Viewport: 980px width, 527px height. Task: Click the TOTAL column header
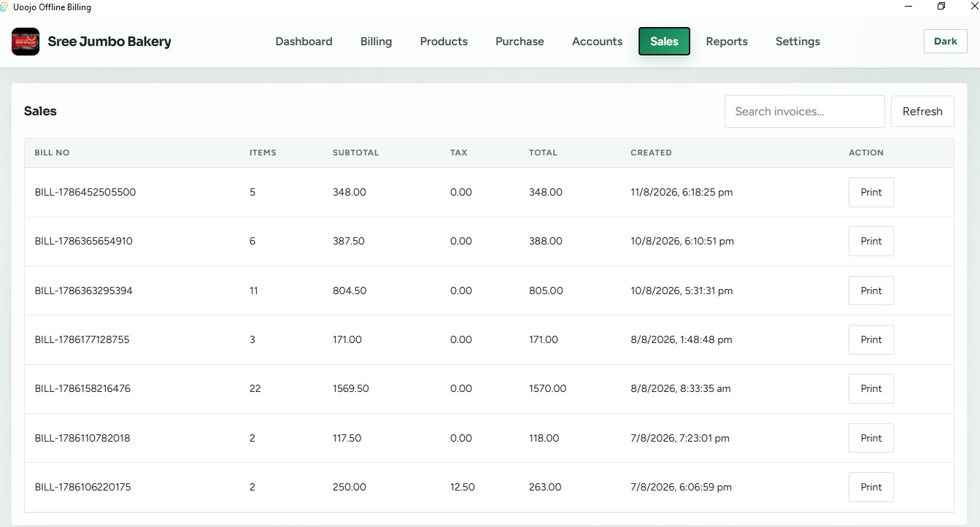click(543, 153)
